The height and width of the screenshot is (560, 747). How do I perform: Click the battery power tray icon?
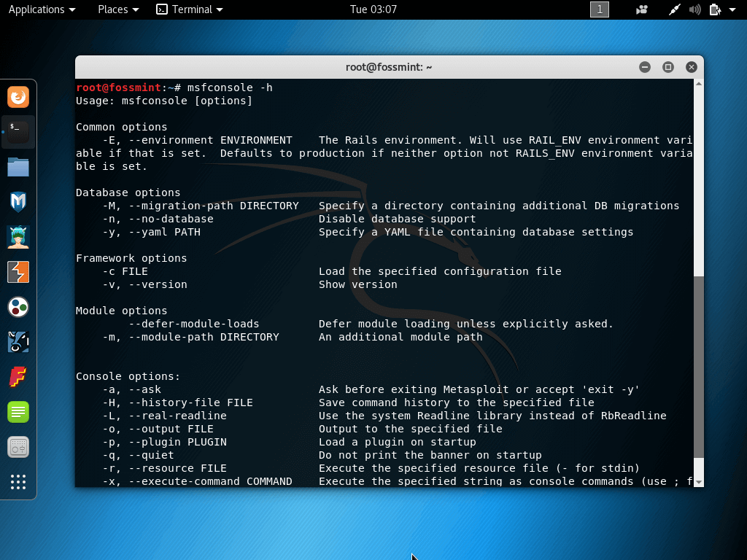pos(715,9)
